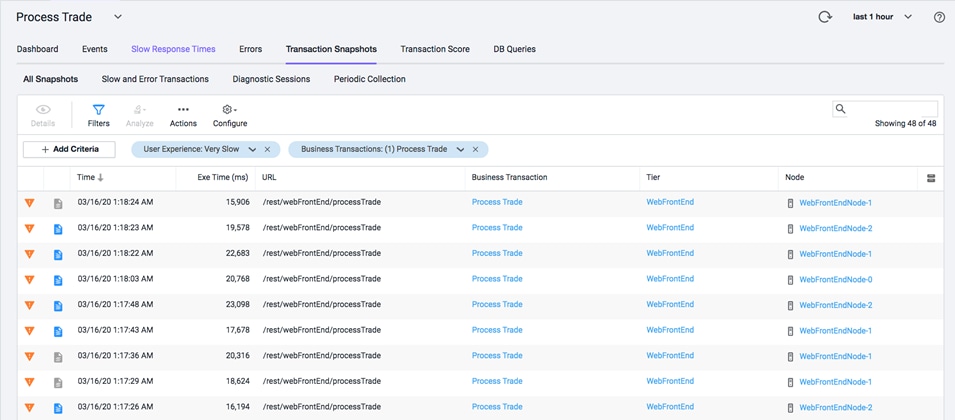Expand the User Experience: Very Slow filter chevron
The image size is (955, 420).
pyautogui.click(x=252, y=150)
